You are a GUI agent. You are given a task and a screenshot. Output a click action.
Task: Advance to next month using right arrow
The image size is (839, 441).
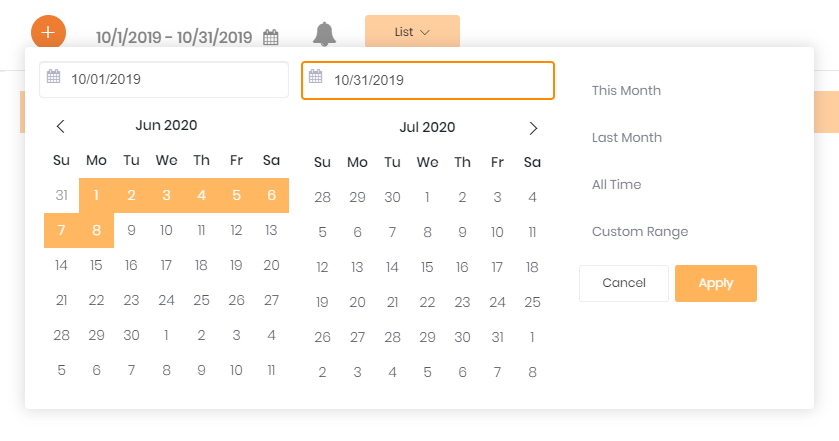[x=533, y=128]
